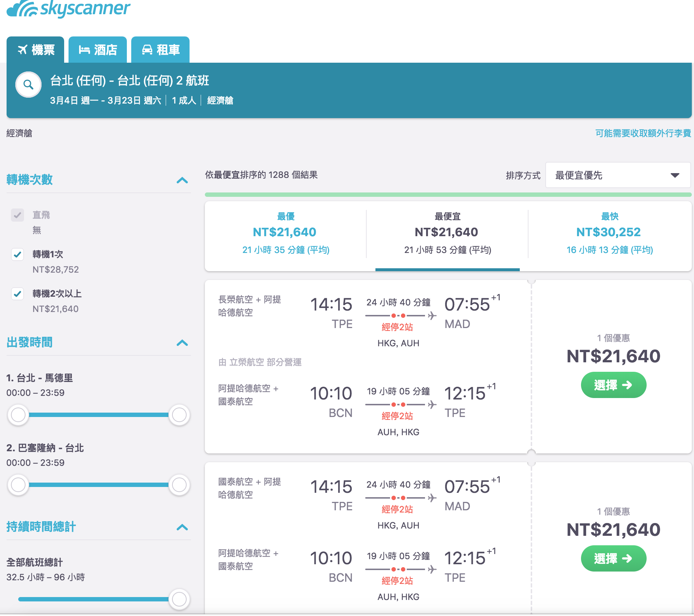Click the airplane icon on second itinerary outbound route
This screenshot has height=616, width=694.
pos(432,498)
